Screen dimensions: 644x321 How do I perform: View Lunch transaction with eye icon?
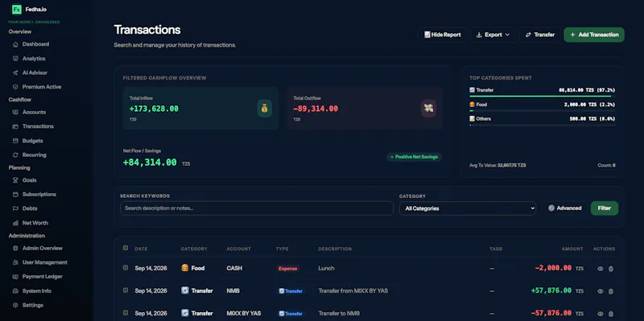(x=600, y=269)
